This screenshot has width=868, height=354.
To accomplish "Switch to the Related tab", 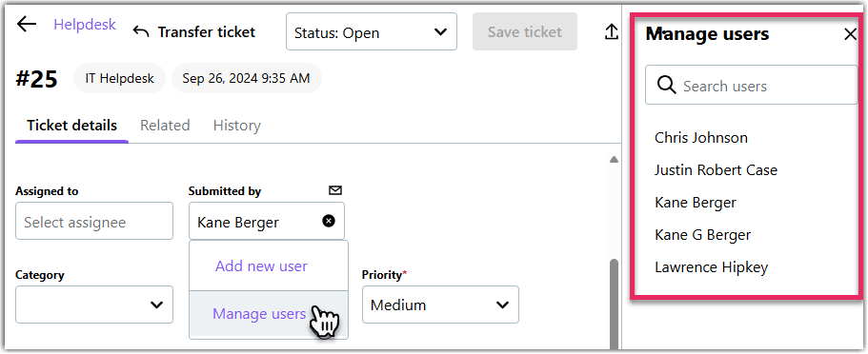I will (165, 126).
